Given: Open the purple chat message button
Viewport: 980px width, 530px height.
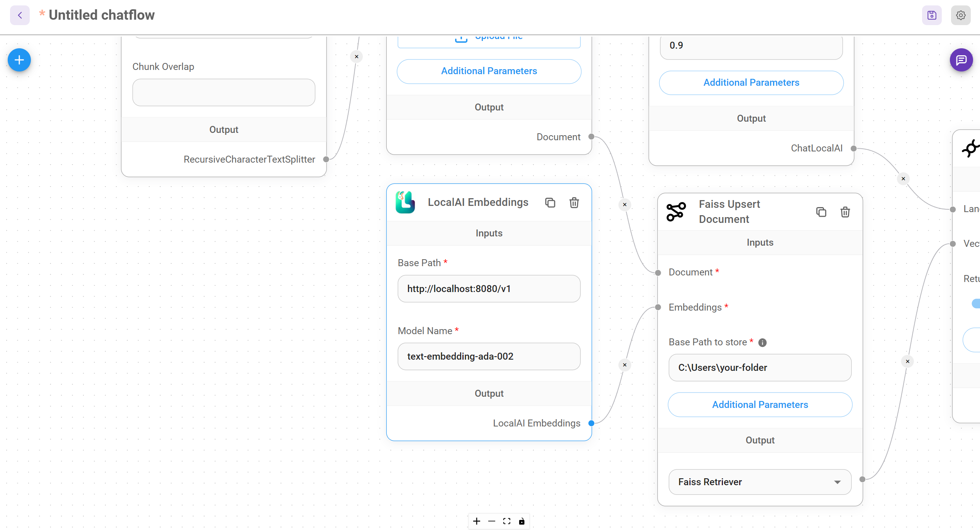Looking at the screenshot, I should [961, 60].
